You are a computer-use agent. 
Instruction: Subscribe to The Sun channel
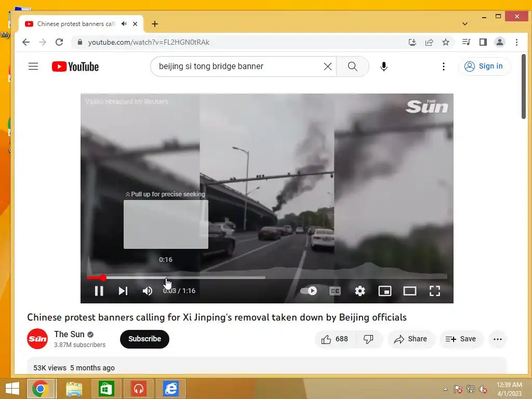coord(144,339)
